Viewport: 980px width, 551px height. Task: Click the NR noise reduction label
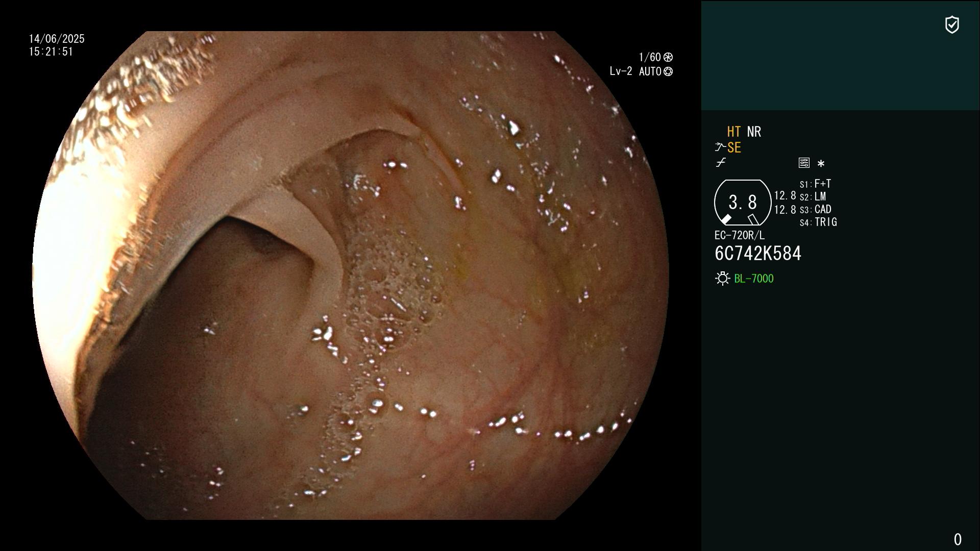tap(754, 132)
